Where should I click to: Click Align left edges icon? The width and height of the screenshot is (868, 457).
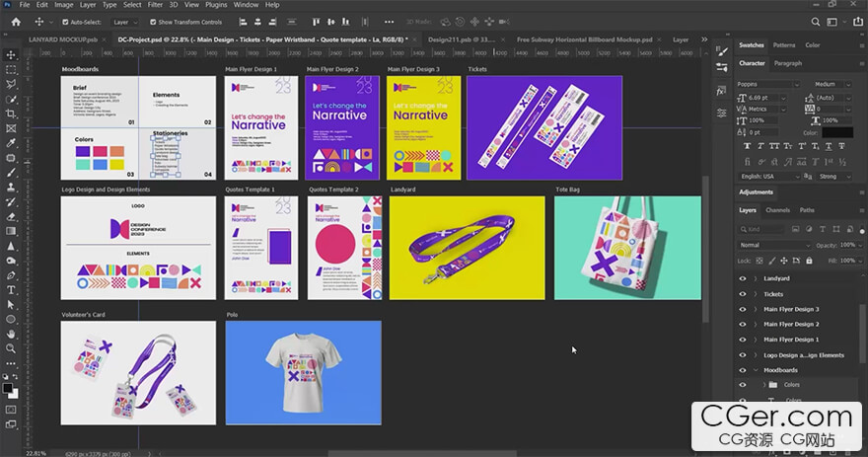(x=243, y=22)
